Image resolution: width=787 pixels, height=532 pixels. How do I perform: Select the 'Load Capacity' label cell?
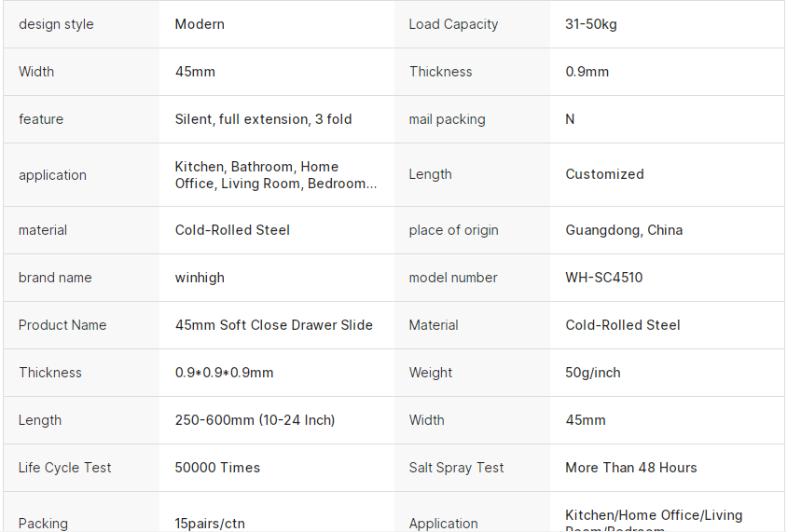coord(453,24)
